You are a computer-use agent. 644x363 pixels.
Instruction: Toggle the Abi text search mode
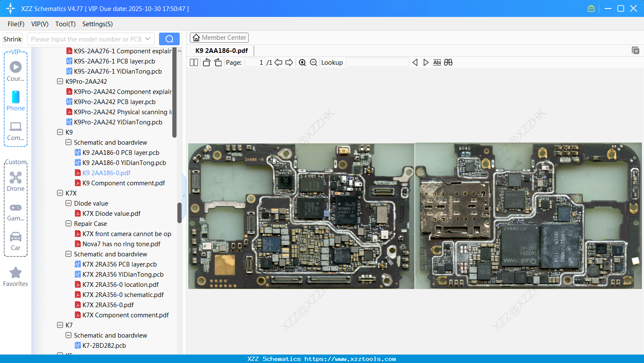tap(437, 62)
